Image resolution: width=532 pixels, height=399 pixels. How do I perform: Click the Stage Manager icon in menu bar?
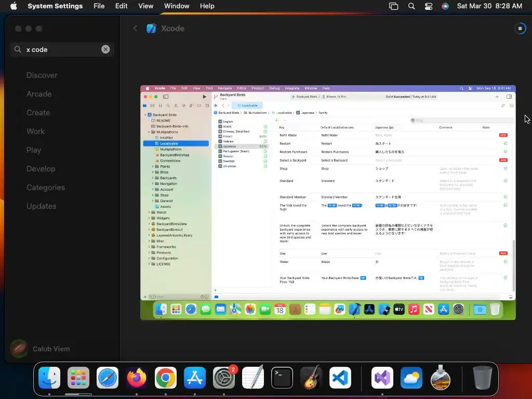394,6
